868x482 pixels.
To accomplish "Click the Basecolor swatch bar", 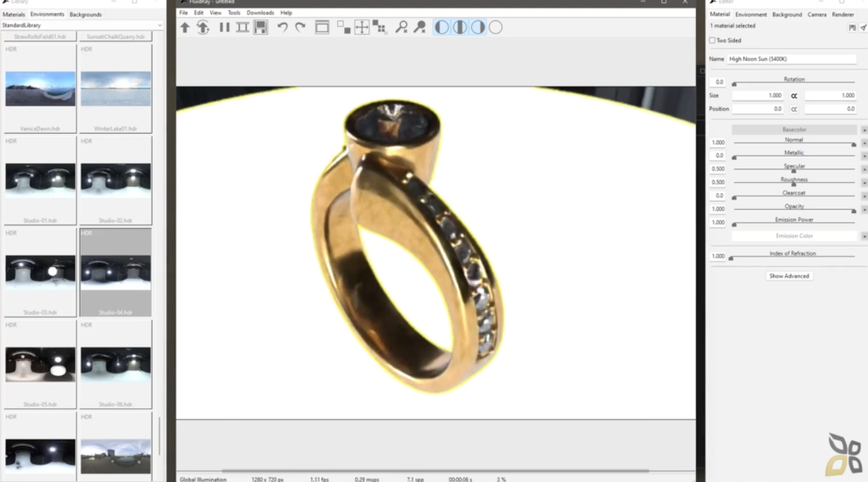I will click(793, 130).
